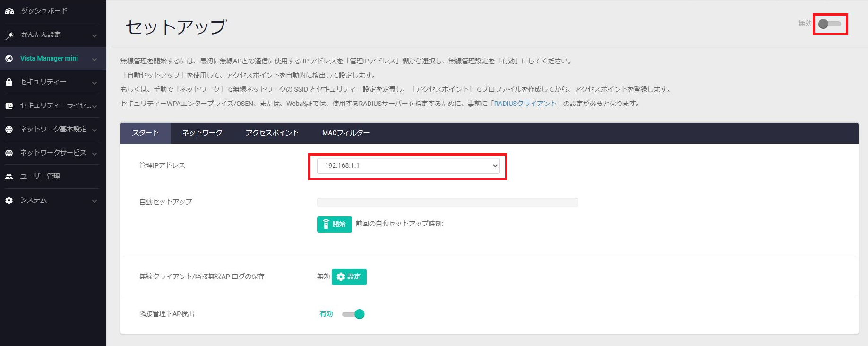
Task: Open the RADIUSクライアント link
Action: click(x=525, y=104)
